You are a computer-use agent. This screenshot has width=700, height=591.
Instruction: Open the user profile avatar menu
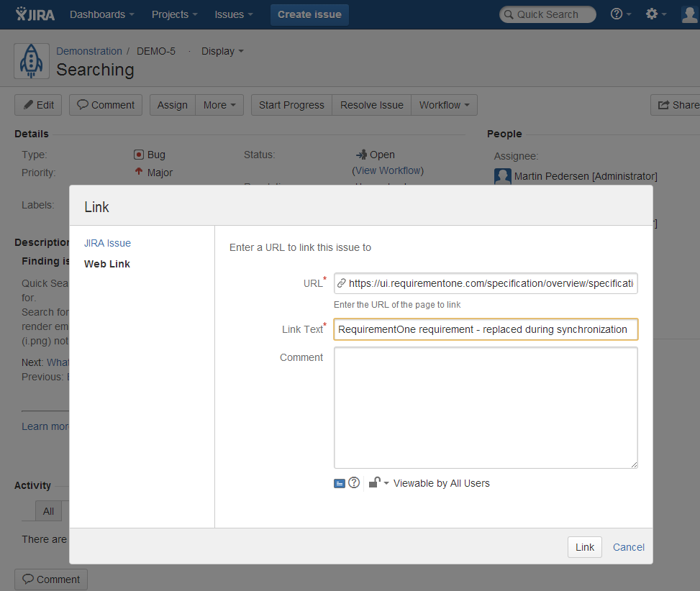tap(690, 14)
